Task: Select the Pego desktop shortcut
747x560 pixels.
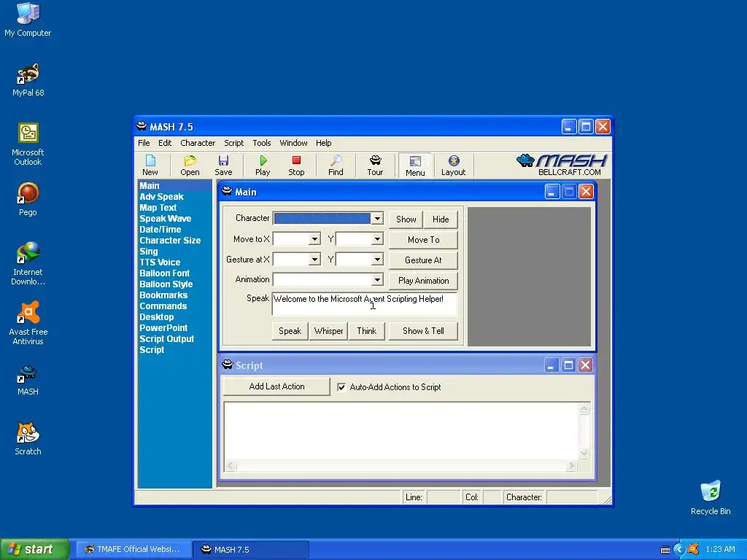Action: point(28,199)
